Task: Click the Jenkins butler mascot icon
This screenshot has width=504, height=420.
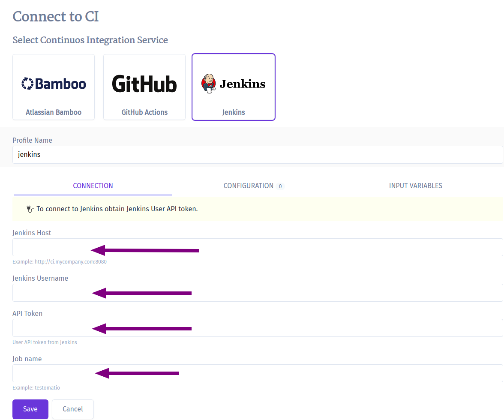Action: tap(208, 84)
